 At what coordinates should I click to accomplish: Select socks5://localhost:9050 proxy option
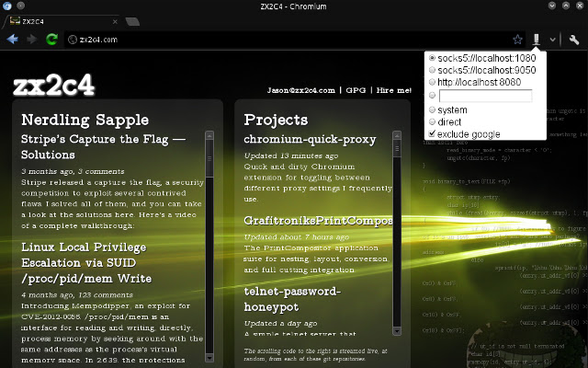(432, 70)
